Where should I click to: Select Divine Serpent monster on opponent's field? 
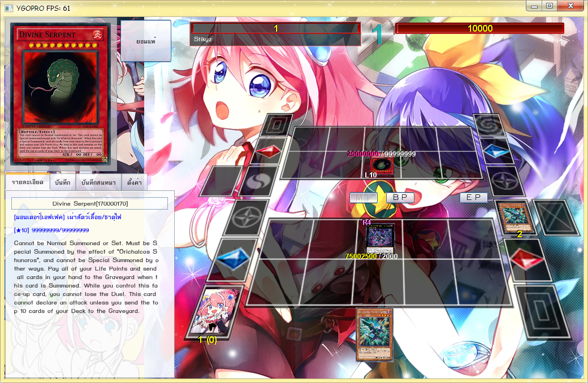(x=382, y=166)
